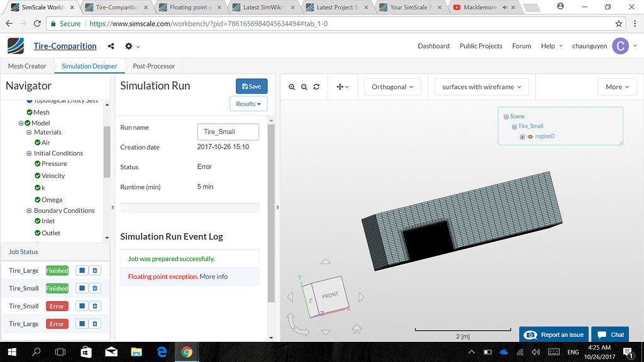The height and width of the screenshot is (362, 644).
Task: Open the surfaces with wireframe dropdown
Action: [481, 86]
